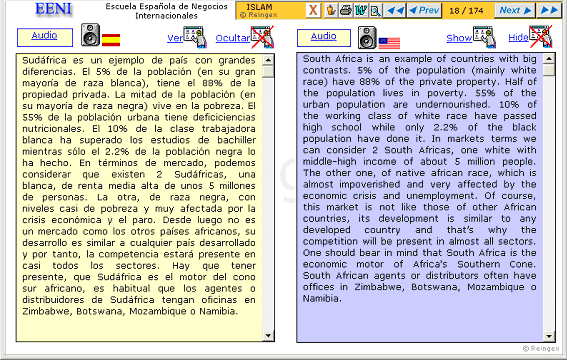
Task: Click the search magnifier document icon
Action: tap(375, 10)
